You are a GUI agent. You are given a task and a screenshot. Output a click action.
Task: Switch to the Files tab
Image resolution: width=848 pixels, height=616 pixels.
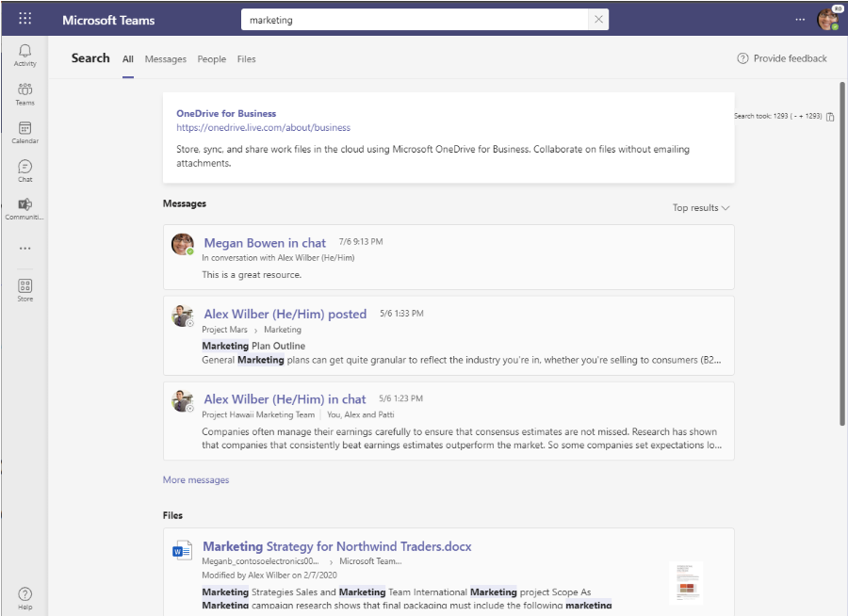coord(246,59)
